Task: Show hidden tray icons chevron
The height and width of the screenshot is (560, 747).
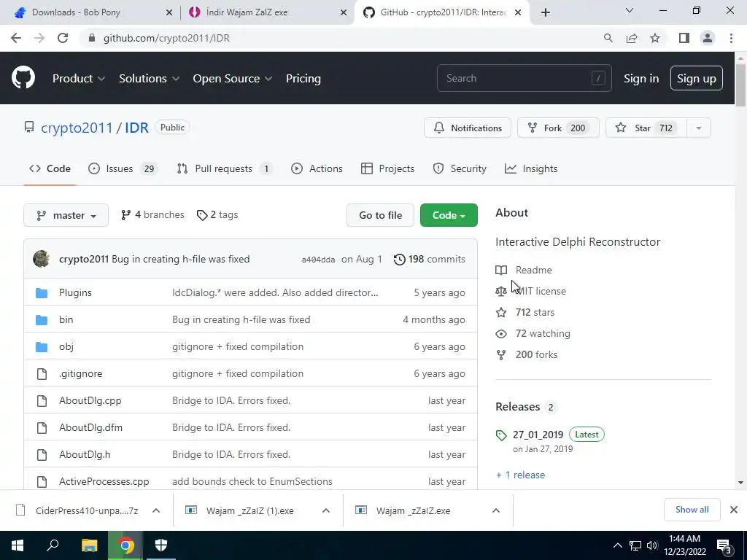Action: [x=617, y=545]
